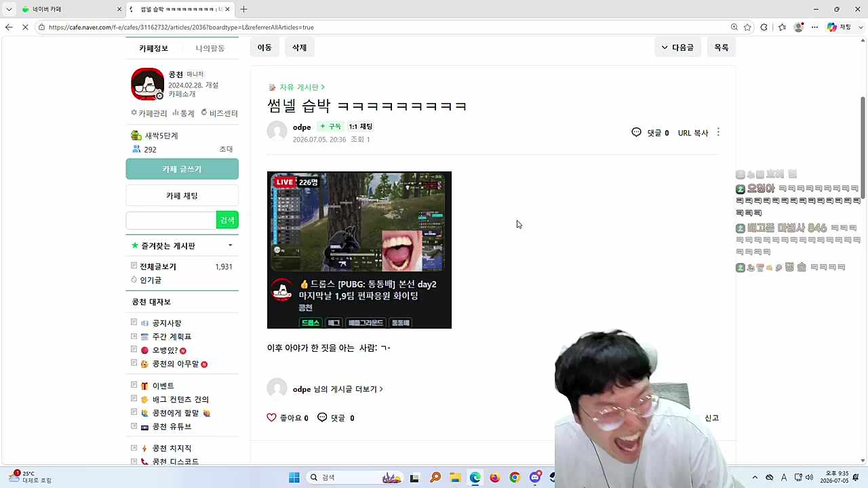Viewport: 868px width, 488px height.
Task: Open 배그 컨텐츠 건의 board
Action: (x=180, y=399)
